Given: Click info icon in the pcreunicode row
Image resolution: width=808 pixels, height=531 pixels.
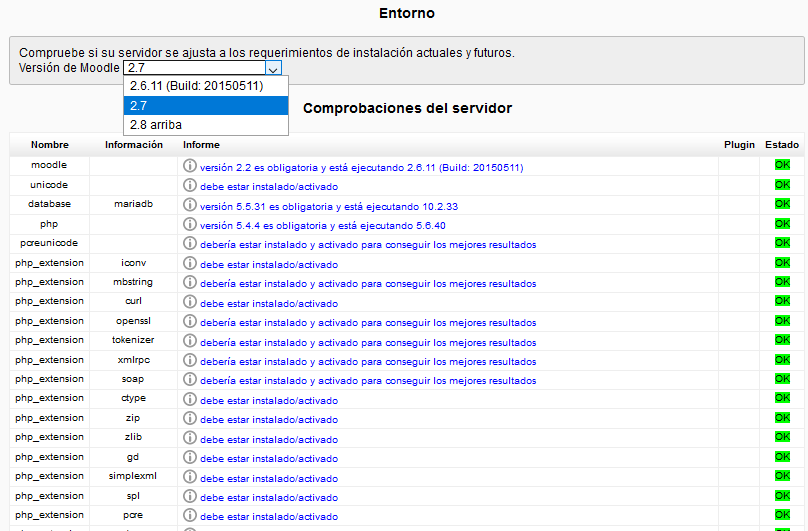Looking at the screenshot, I should pyautogui.click(x=190, y=243).
